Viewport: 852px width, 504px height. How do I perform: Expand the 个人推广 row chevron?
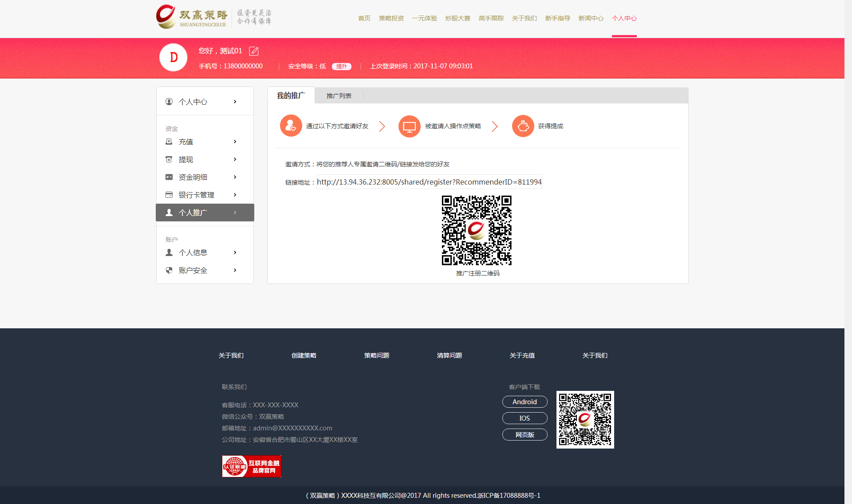[x=235, y=213]
